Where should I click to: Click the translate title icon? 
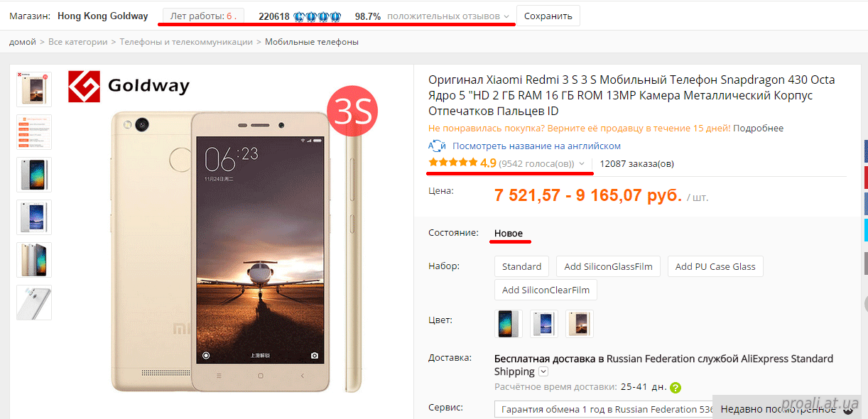pyautogui.click(x=437, y=146)
